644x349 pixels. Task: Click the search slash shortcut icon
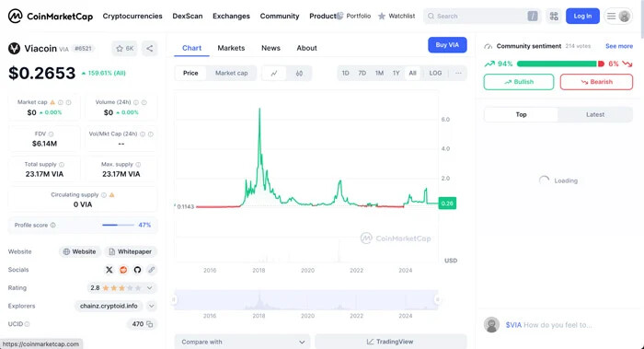[x=533, y=16]
